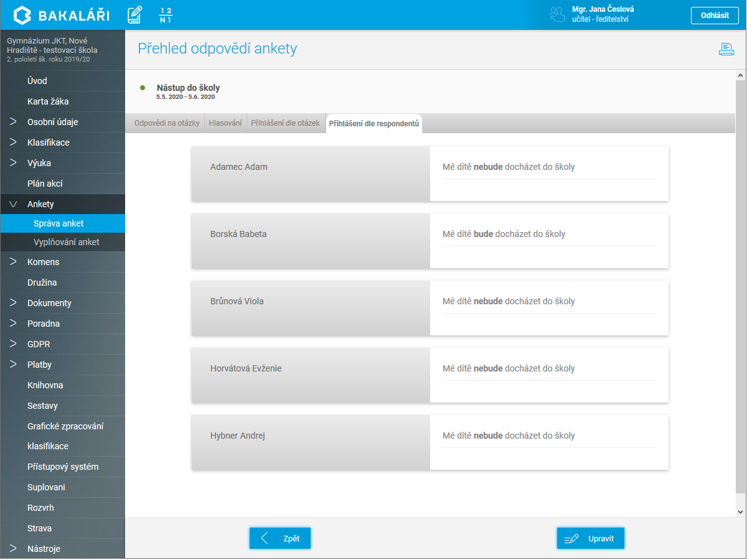Expand the Dokumenty section arrow

pyautogui.click(x=13, y=303)
